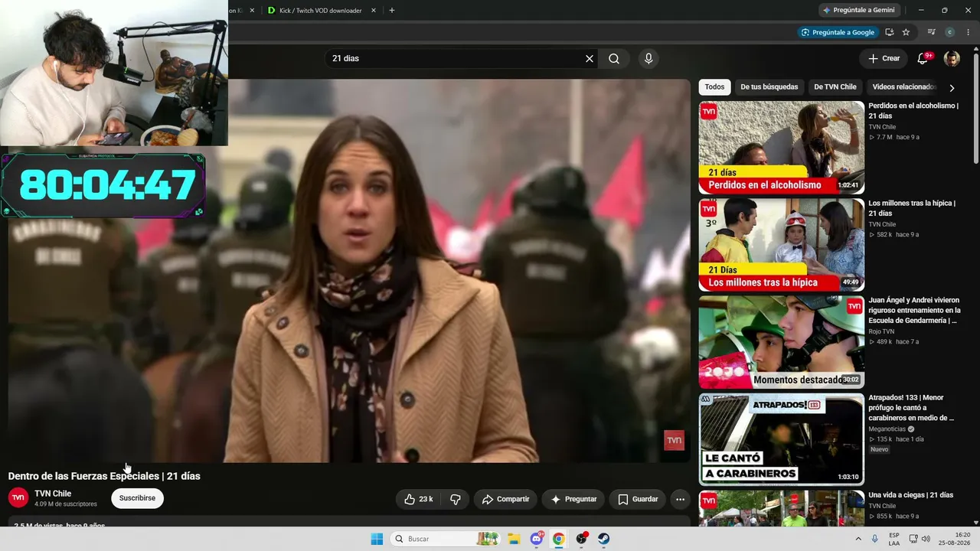
Task: Show hidden system tray icons
Action: point(858,539)
